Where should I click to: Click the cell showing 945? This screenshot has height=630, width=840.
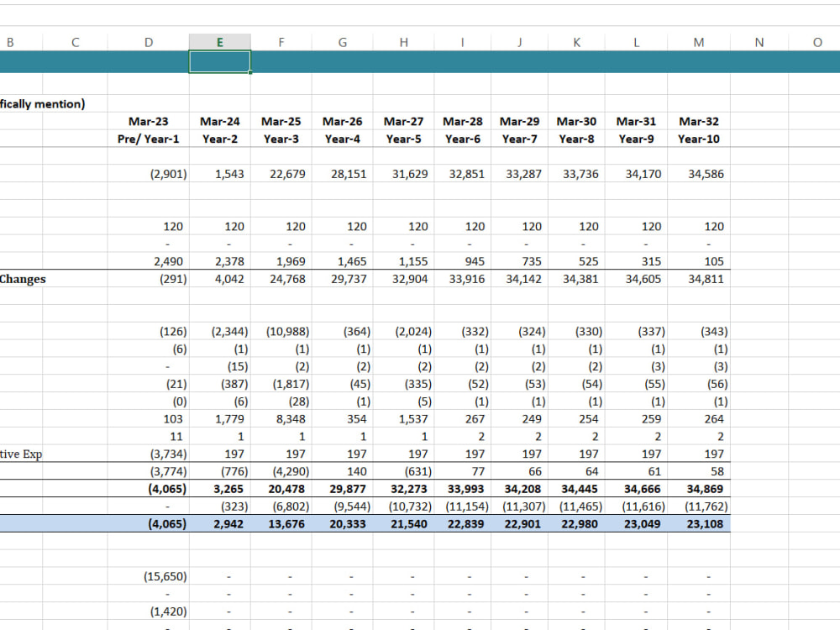462,261
